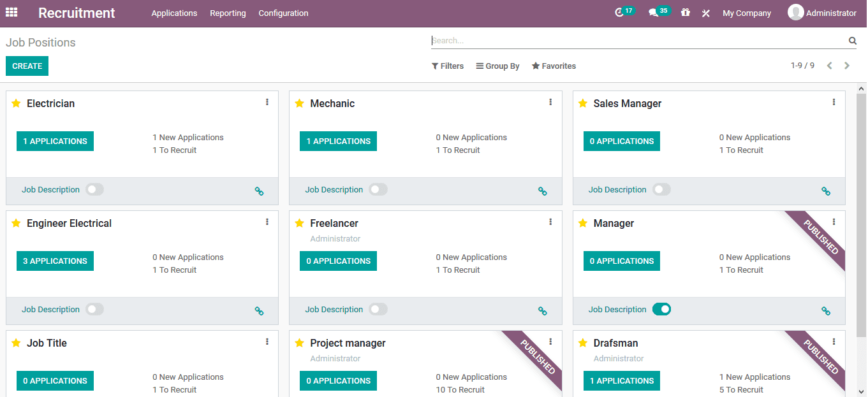This screenshot has height=397, width=868.
Task: Toggle favorite star on Drafsman card
Action: (582, 343)
